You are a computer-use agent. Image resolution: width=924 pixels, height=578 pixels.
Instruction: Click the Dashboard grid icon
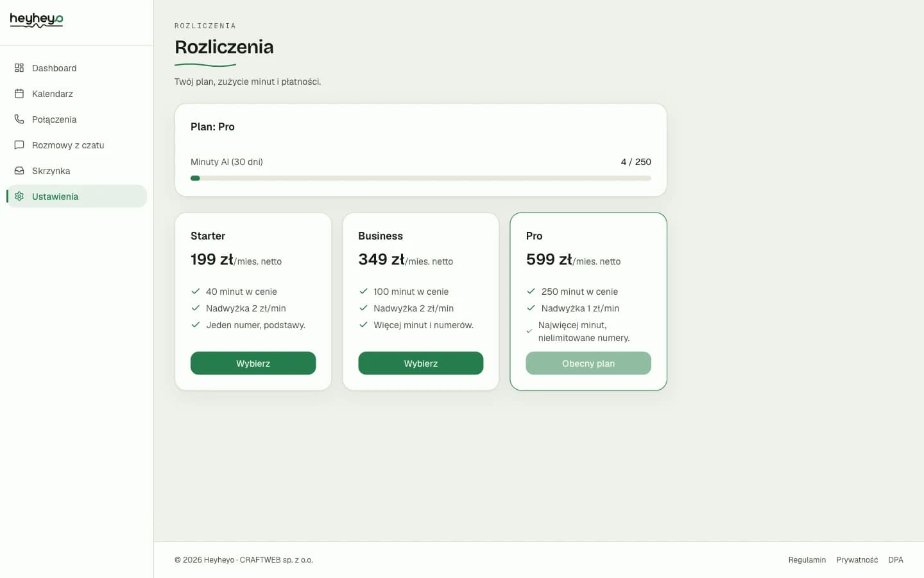click(x=19, y=67)
